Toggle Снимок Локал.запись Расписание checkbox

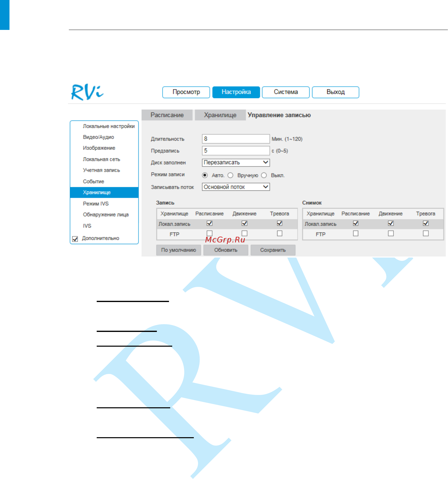(x=356, y=223)
